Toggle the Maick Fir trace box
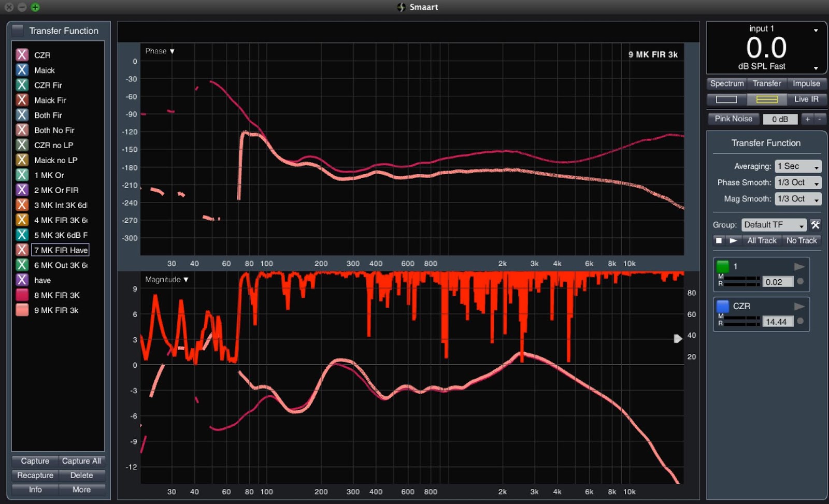 click(x=22, y=100)
